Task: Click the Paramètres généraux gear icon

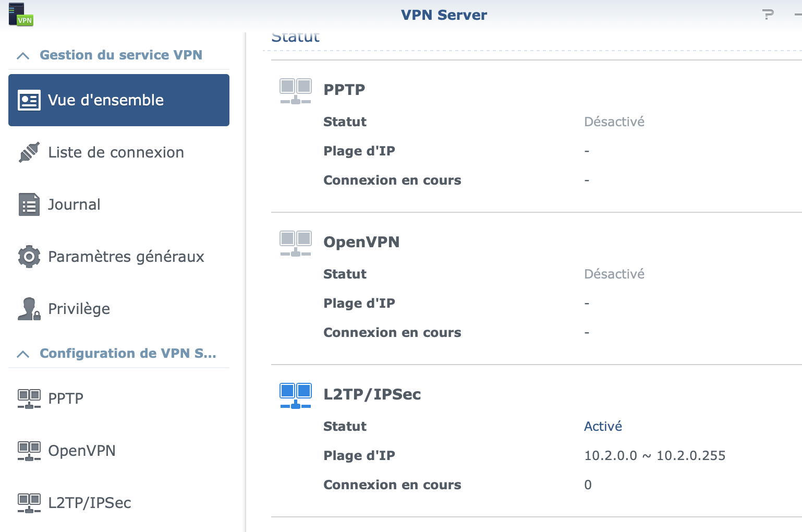Action: [x=29, y=257]
